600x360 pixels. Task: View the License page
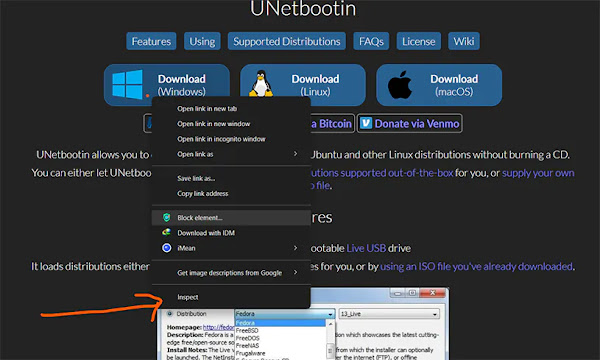[419, 41]
